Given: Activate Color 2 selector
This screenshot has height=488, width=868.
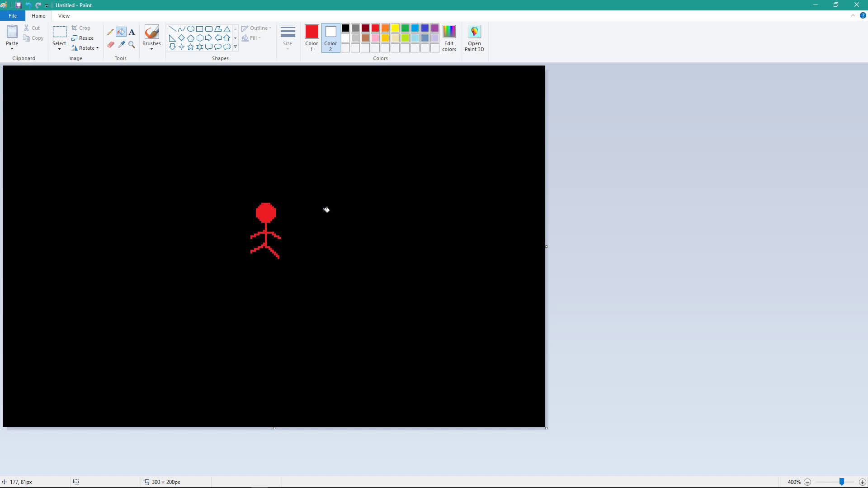Looking at the screenshot, I should [330, 38].
